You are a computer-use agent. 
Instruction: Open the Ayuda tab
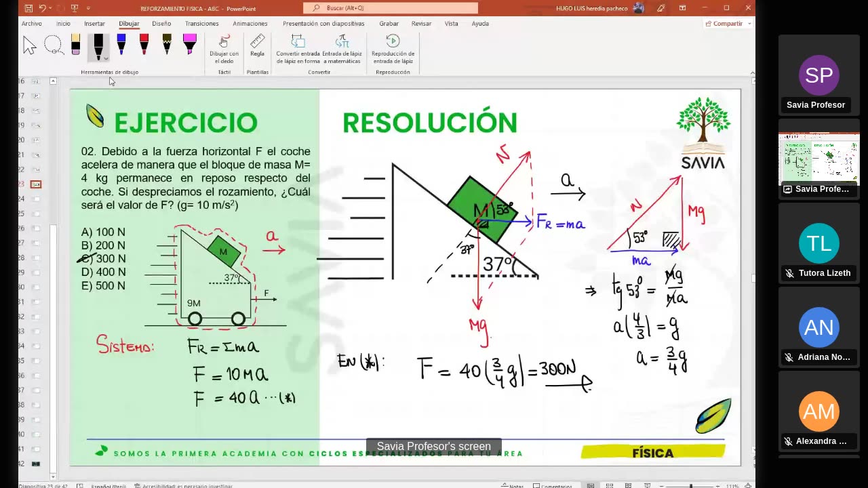pyautogui.click(x=480, y=24)
